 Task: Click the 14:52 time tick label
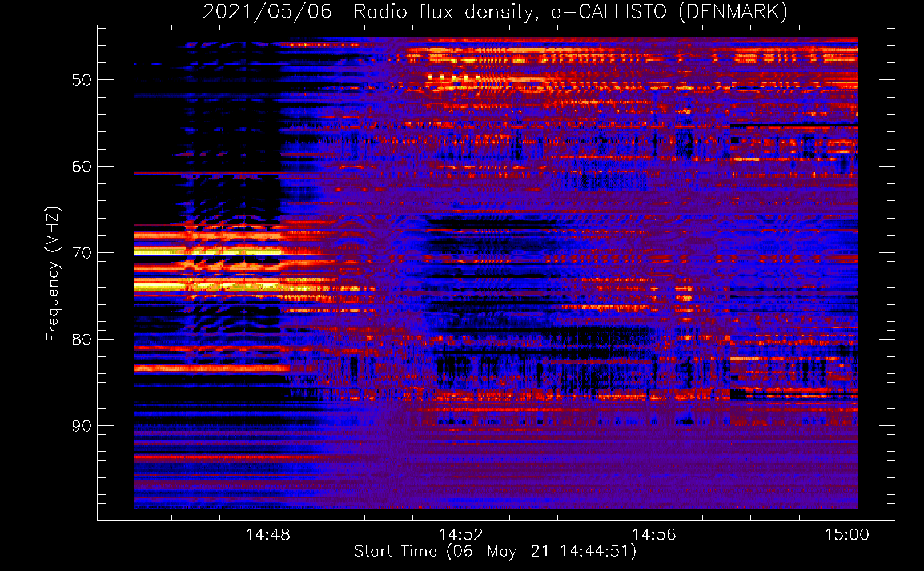point(461,534)
